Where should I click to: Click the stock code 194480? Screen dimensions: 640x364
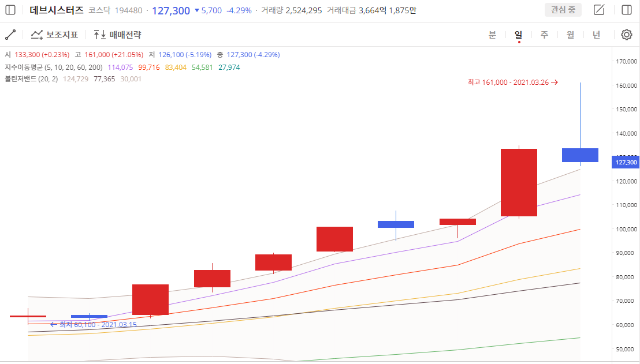click(x=129, y=10)
